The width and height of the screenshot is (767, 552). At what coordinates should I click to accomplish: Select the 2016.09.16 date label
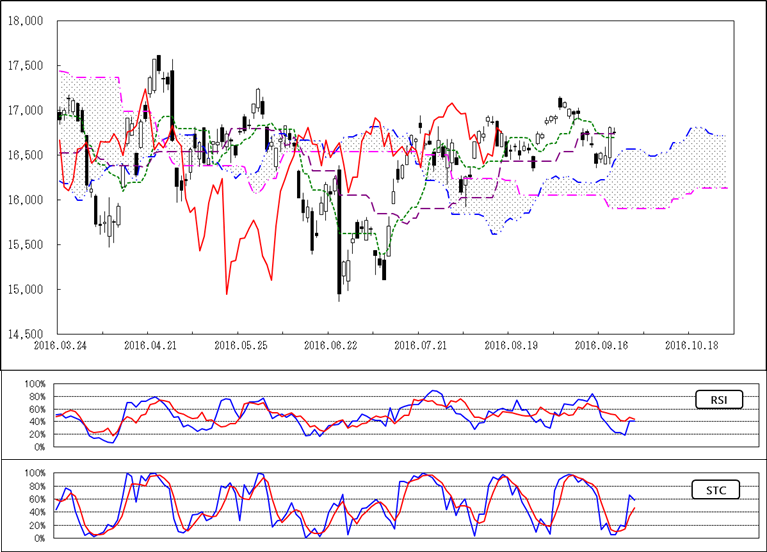point(599,344)
